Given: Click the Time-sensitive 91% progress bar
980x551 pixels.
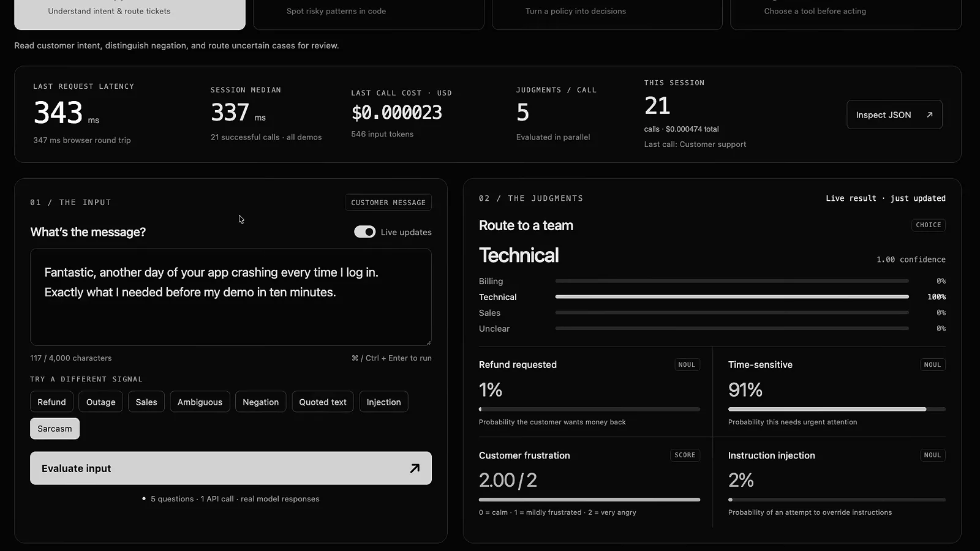Looking at the screenshot, I should click(837, 409).
